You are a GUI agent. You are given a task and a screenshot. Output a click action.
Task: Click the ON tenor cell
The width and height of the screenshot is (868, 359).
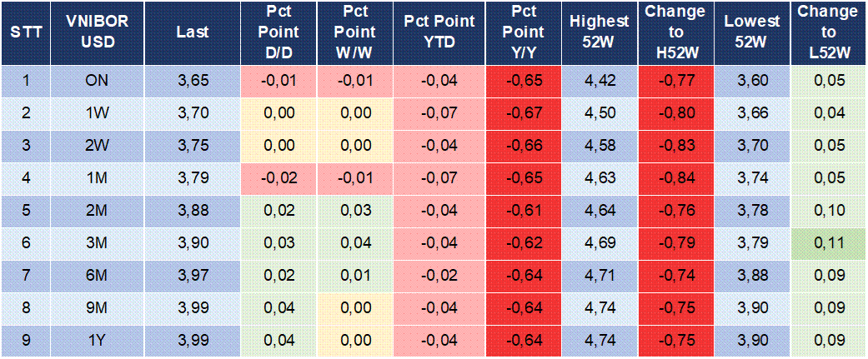coord(98,82)
